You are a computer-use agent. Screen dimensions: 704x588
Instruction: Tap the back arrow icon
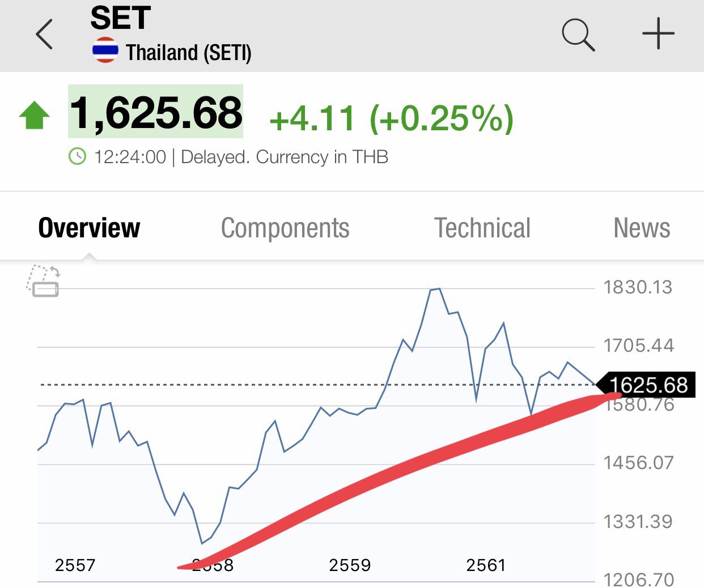44,35
